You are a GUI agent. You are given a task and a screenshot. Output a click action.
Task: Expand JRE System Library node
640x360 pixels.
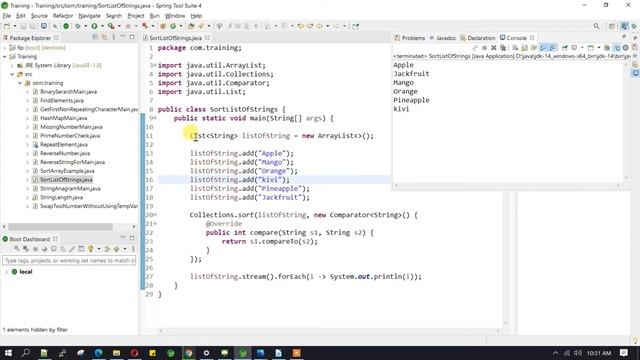pos(12,65)
